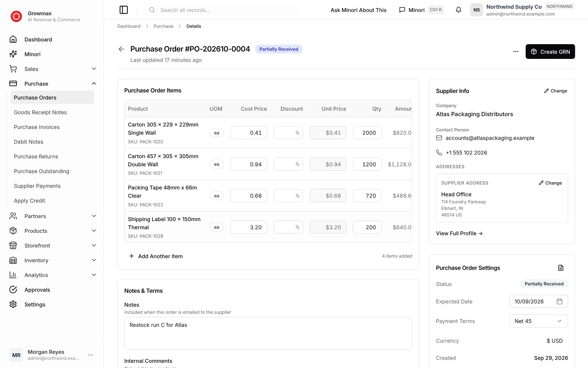Click the Settings gear icon in sidebar
Viewport: 588px width, 368px height.
tap(13, 304)
